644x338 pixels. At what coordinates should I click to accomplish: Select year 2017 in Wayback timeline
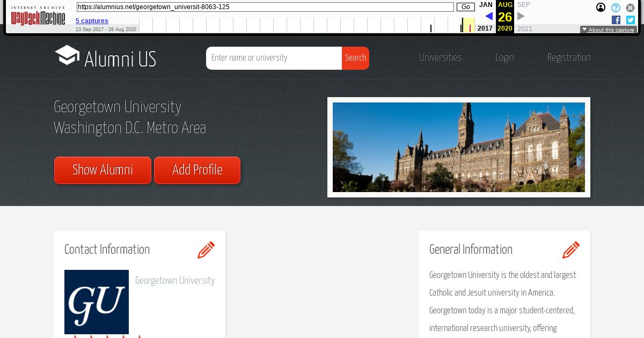tap(485, 28)
